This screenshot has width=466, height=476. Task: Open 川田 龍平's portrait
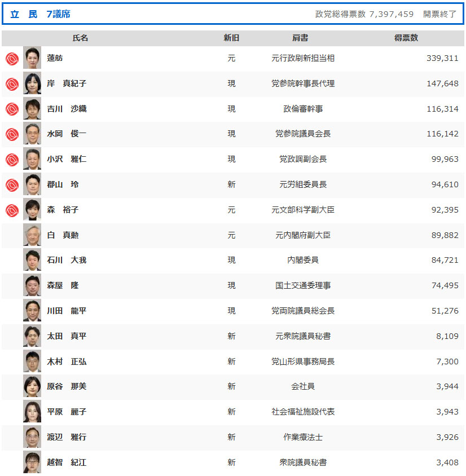point(32,311)
